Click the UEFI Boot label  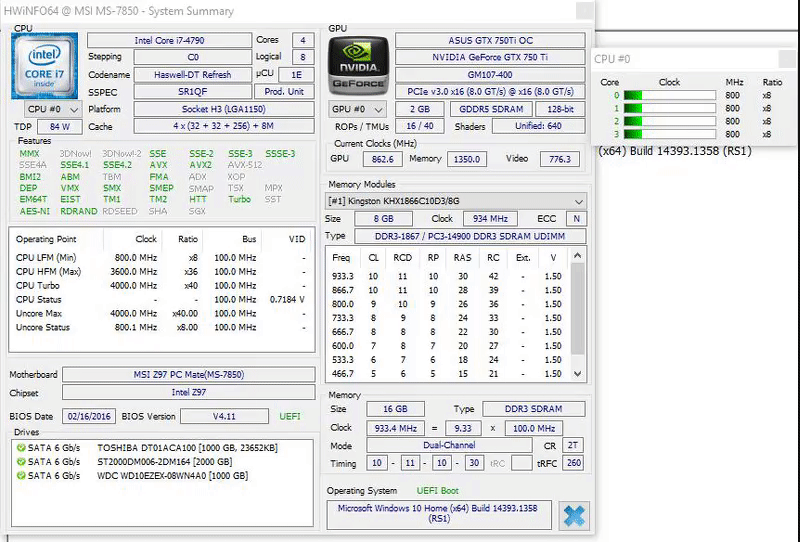[x=438, y=490]
